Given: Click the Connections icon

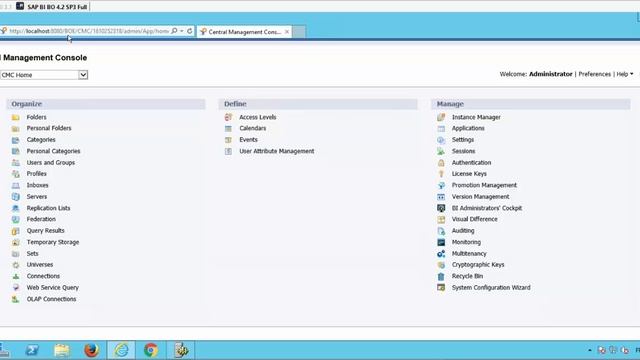Looking at the screenshot, I should tap(16, 276).
